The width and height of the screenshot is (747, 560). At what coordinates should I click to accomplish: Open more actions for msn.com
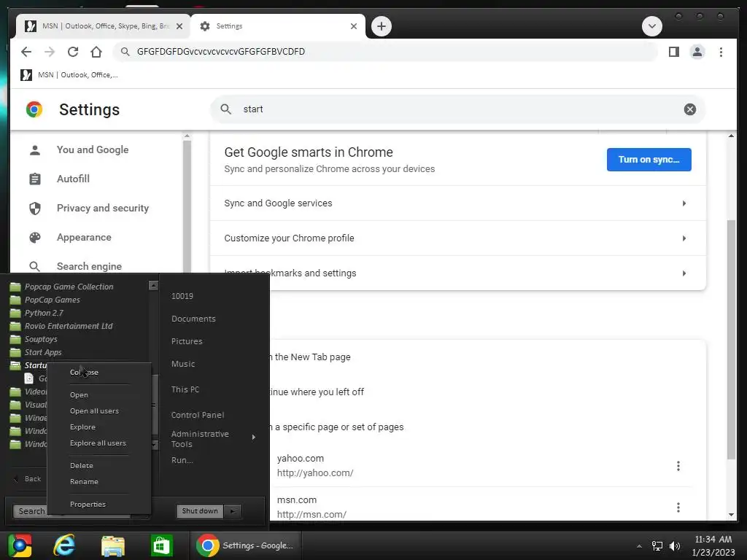(678, 507)
